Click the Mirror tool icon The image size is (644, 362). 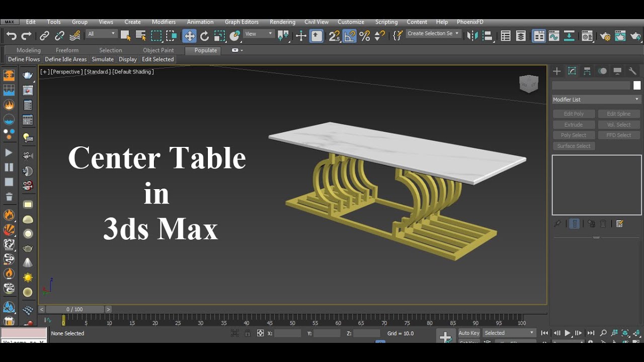coord(472,36)
